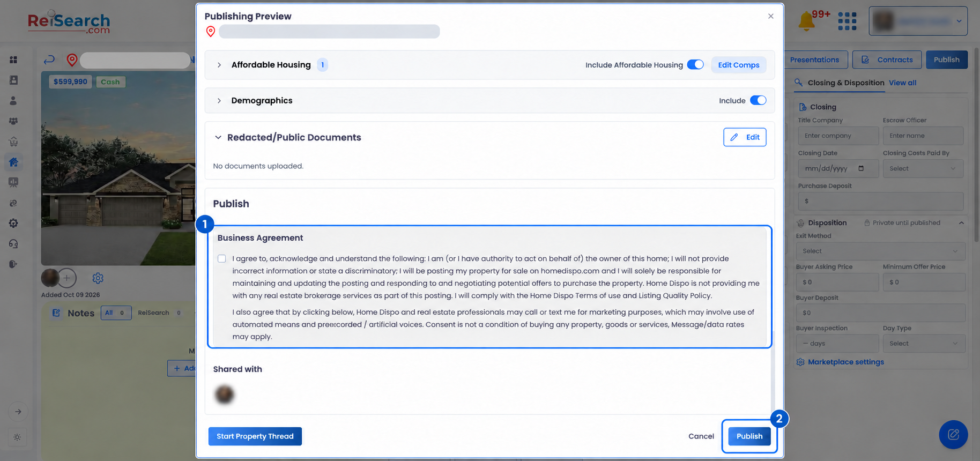The image size is (980, 461).
Task: Open the group/team icon in sidebar
Action: (13, 121)
